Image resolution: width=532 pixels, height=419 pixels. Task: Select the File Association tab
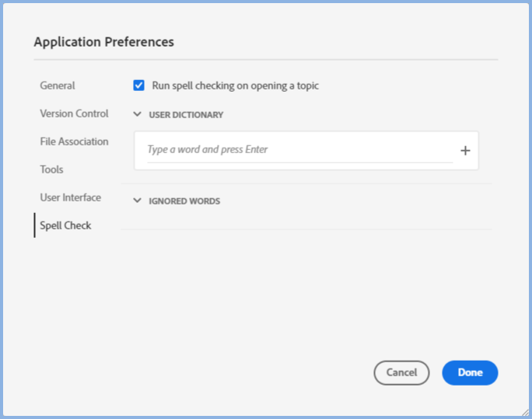pos(74,141)
